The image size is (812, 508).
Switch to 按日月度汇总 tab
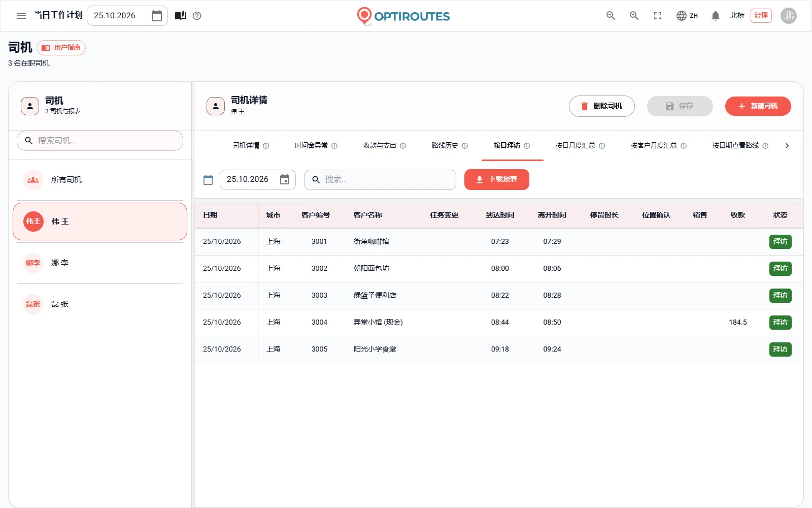pos(575,146)
